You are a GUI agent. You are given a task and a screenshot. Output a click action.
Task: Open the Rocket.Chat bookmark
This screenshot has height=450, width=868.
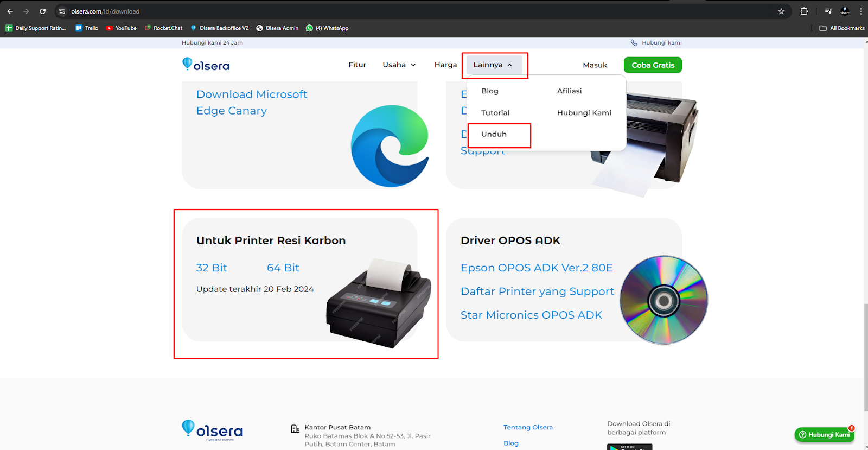[163, 28]
